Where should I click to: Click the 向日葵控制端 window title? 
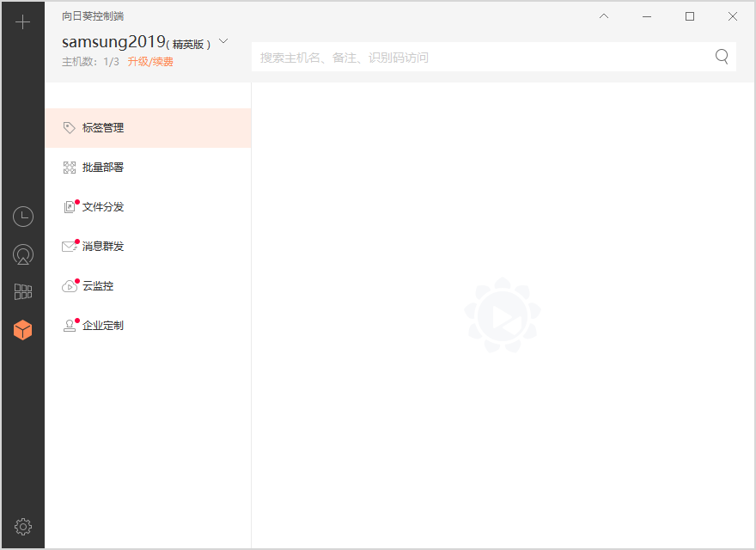coord(93,16)
